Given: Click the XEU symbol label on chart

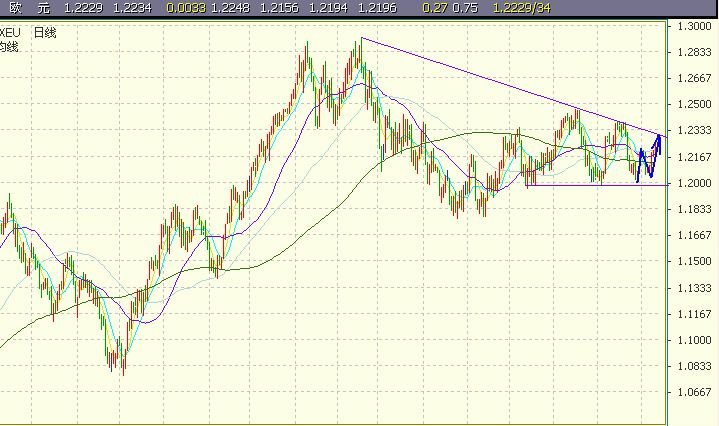Looking at the screenshot, I should [x=10, y=33].
